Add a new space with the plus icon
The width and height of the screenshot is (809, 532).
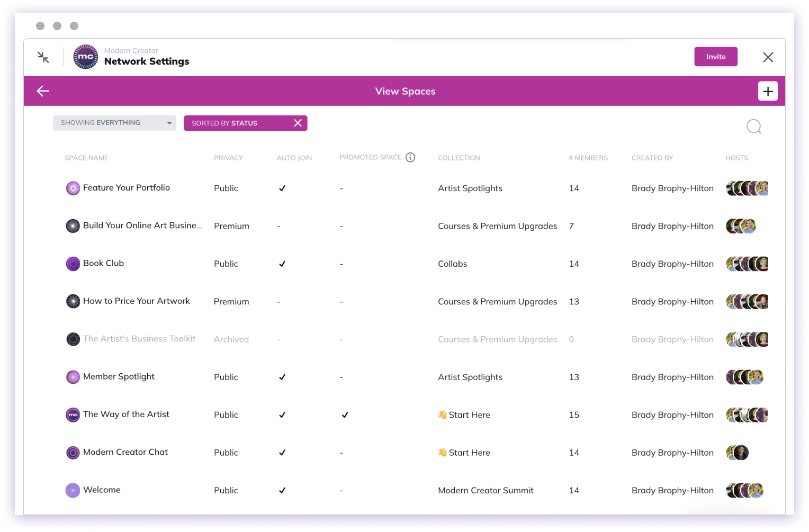(x=768, y=91)
